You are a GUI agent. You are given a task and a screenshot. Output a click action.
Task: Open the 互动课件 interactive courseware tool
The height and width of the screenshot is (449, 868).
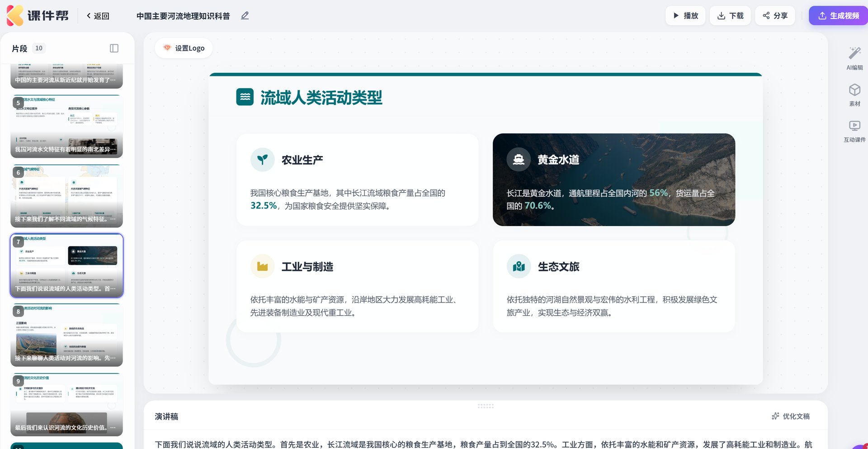(854, 131)
